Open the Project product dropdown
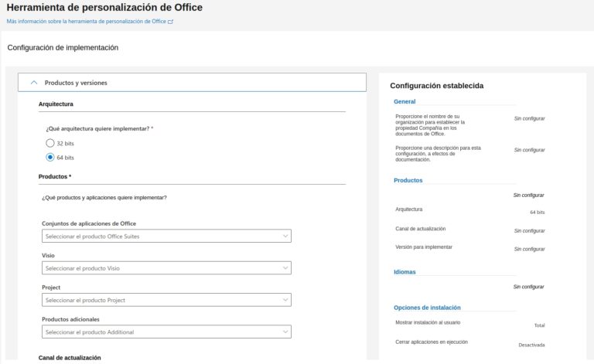Viewport: 594px width, 364px height. click(x=166, y=300)
